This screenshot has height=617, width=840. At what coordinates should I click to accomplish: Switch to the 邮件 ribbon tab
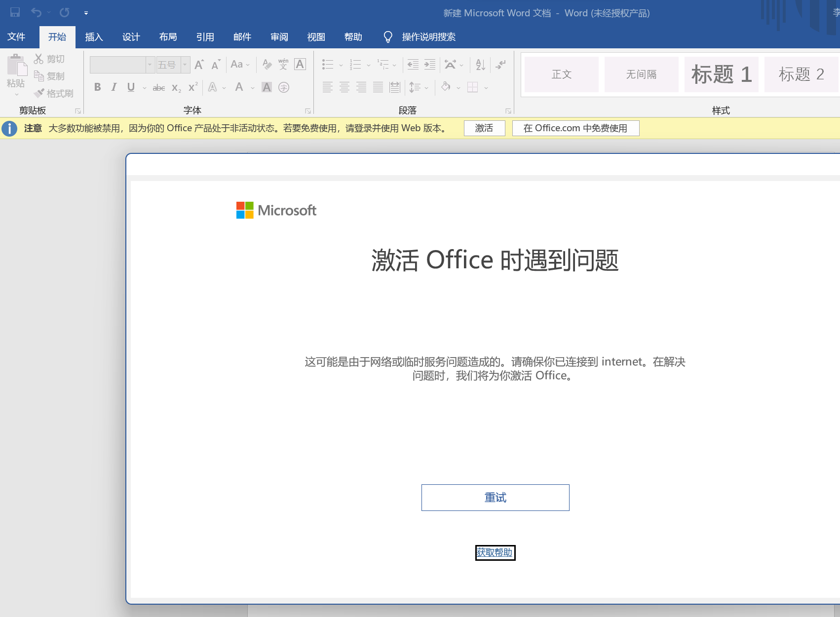[x=242, y=37]
